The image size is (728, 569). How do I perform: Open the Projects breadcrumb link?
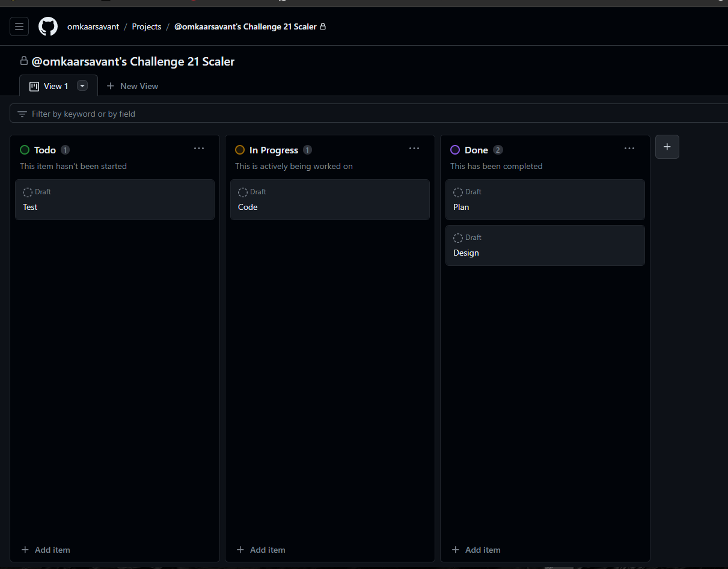pyautogui.click(x=146, y=26)
